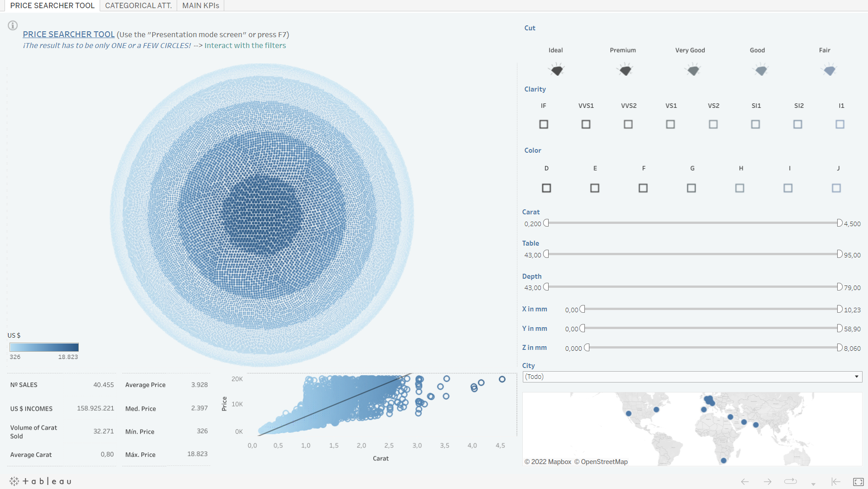The height and width of the screenshot is (489, 868).
Task: Check the SI1 clarity checkbox
Action: [755, 124]
